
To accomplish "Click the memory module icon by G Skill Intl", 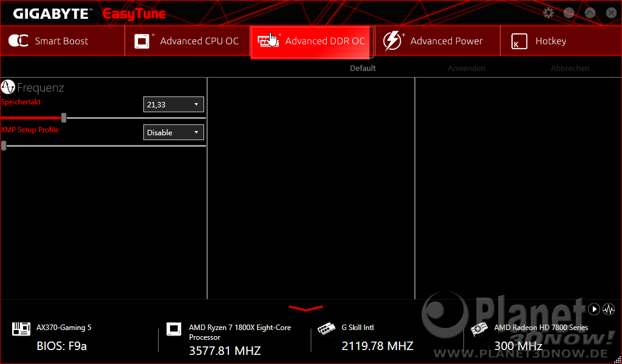I will point(326,329).
